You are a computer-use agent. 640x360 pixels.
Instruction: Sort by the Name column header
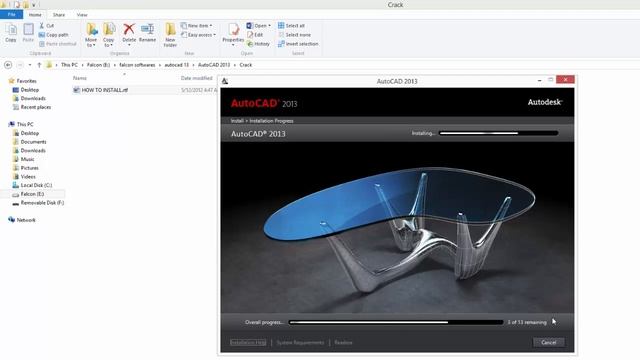80,78
